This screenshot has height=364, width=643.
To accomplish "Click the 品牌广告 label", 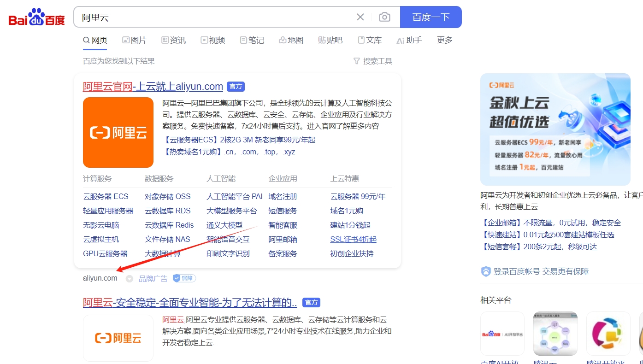I will [x=153, y=278].
